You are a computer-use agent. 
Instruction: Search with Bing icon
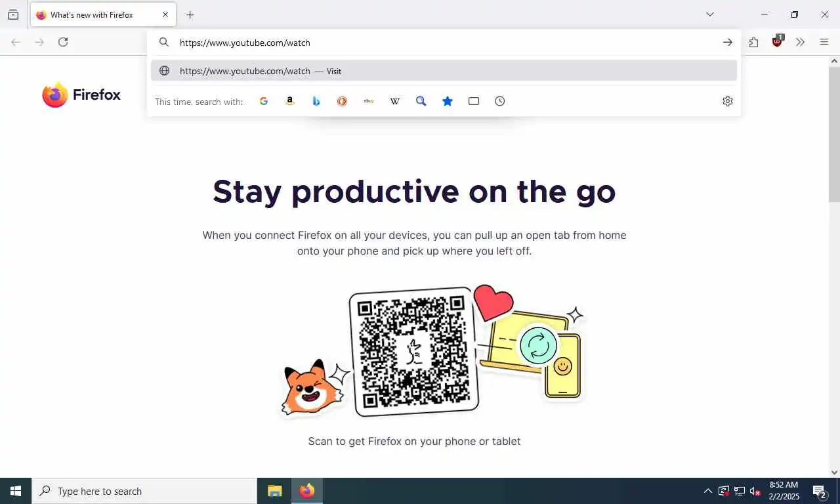(316, 101)
